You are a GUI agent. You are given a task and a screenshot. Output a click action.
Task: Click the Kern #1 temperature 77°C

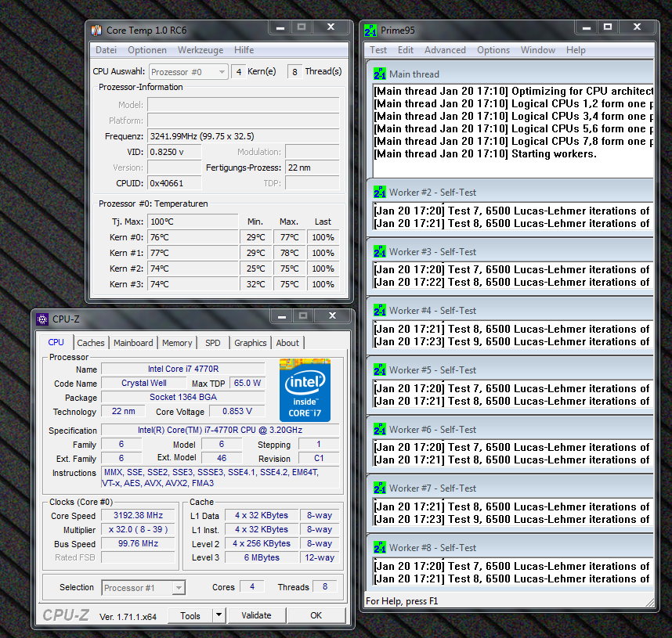click(193, 253)
